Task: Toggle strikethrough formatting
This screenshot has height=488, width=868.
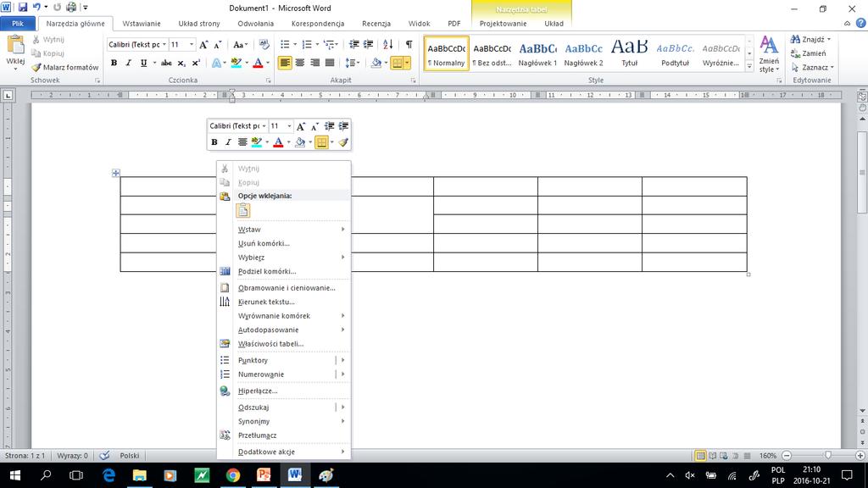Action: pos(166,63)
